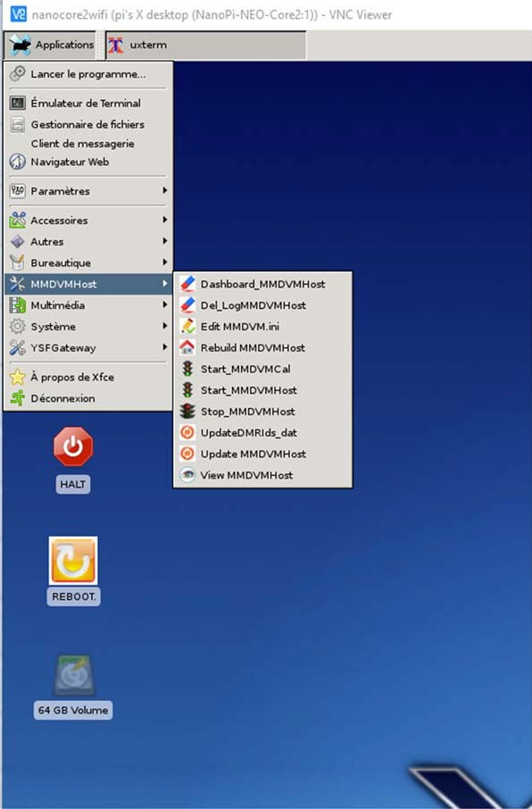
Task: Click the Stop_MMDVMHost traffic light icon
Action: pyautogui.click(x=187, y=412)
